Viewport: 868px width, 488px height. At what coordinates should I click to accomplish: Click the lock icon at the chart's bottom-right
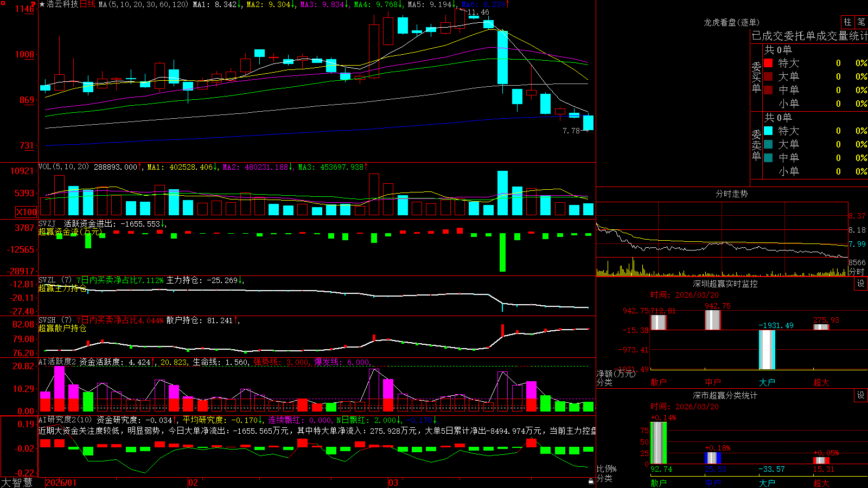tap(591, 481)
